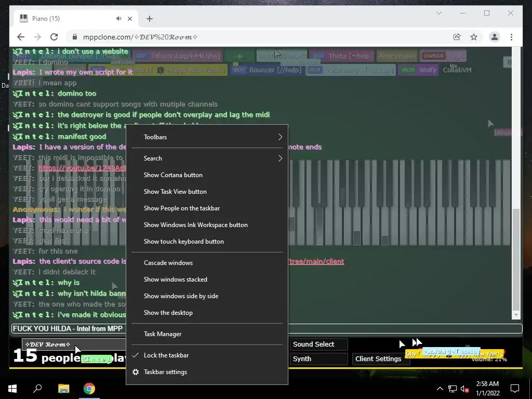Viewport: 532px width, 399px height.
Task: Share this page icon
Action: 457,37
